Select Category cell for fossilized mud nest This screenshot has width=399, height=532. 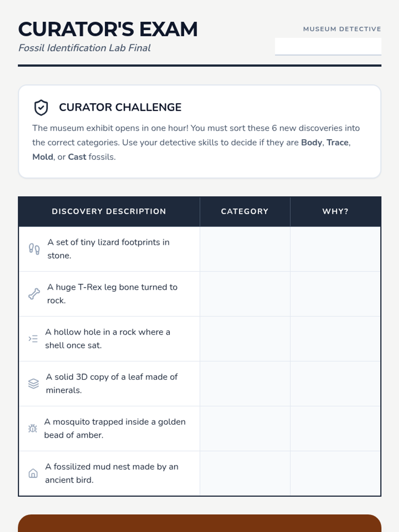pos(245,473)
